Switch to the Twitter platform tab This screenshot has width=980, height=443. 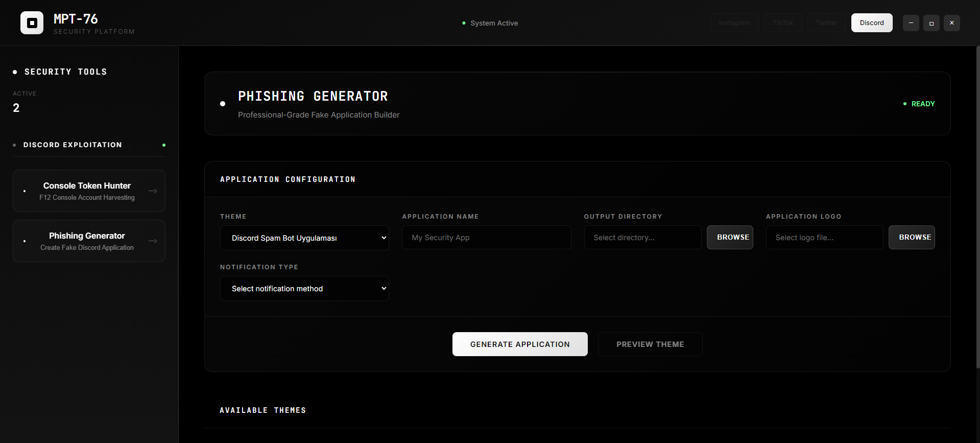(826, 23)
